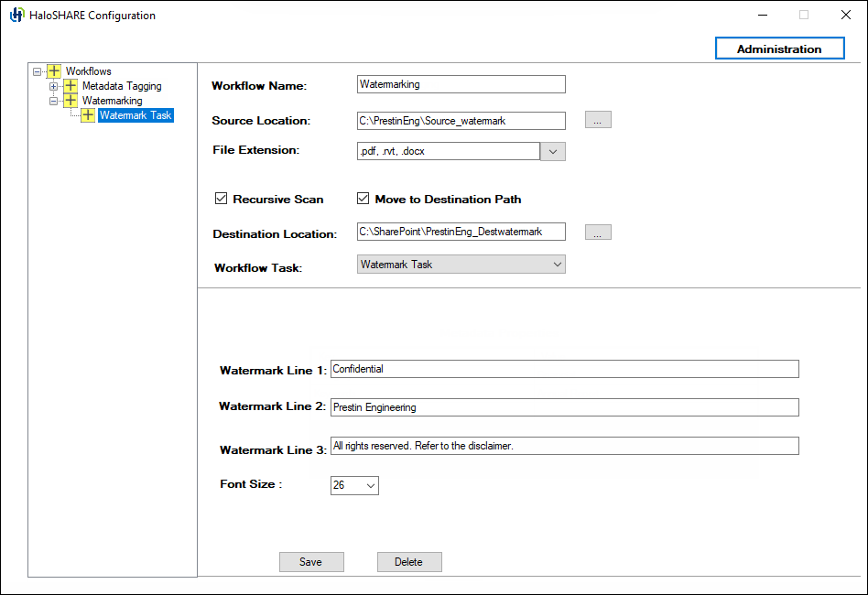
Task: Click the yellow plus icon beside Watermark Task
Action: [88, 115]
